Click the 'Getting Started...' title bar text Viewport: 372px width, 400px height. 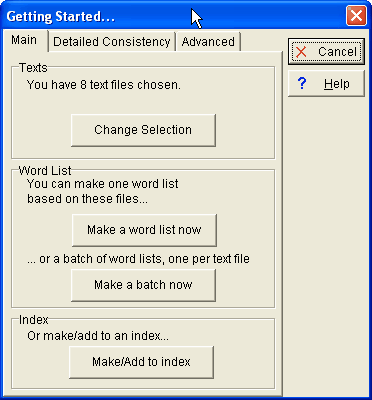pos(61,17)
